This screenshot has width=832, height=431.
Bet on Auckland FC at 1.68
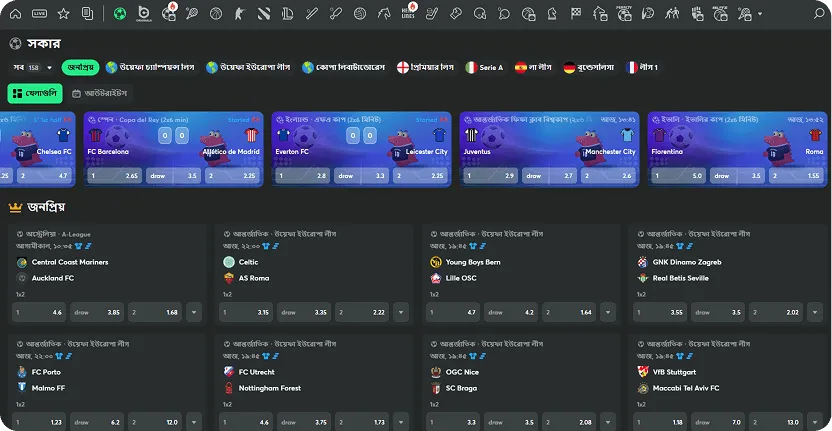click(x=155, y=313)
